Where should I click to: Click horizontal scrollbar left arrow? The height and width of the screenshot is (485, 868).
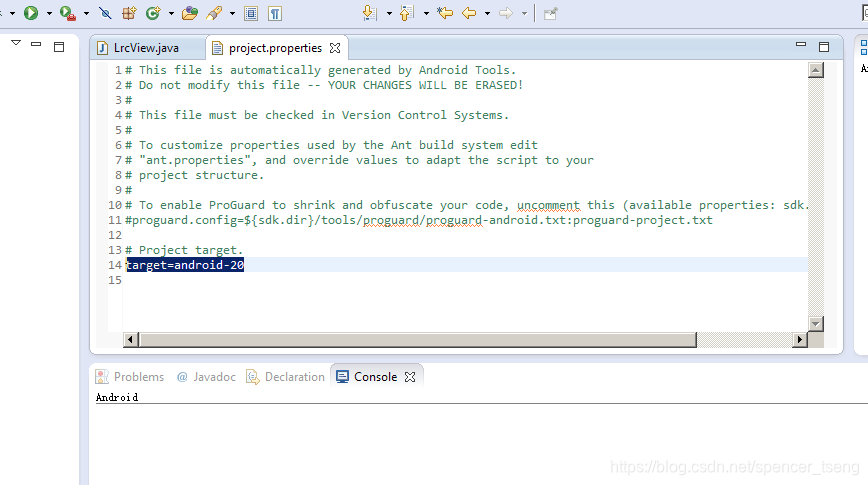coord(131,339)
